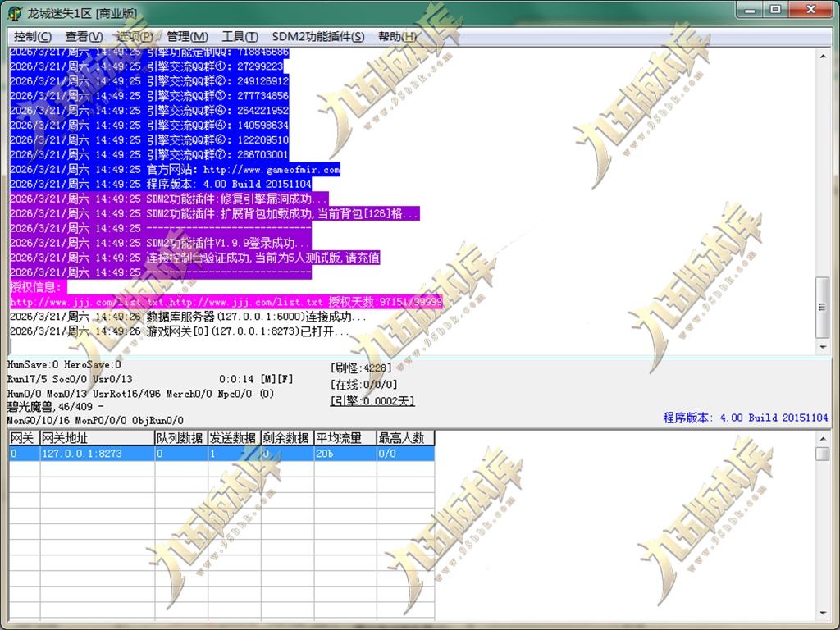This screenshot has height=630, width=840.
Task: Click log line 数据库服务器 连接成功
Action: tap(189, 317)
